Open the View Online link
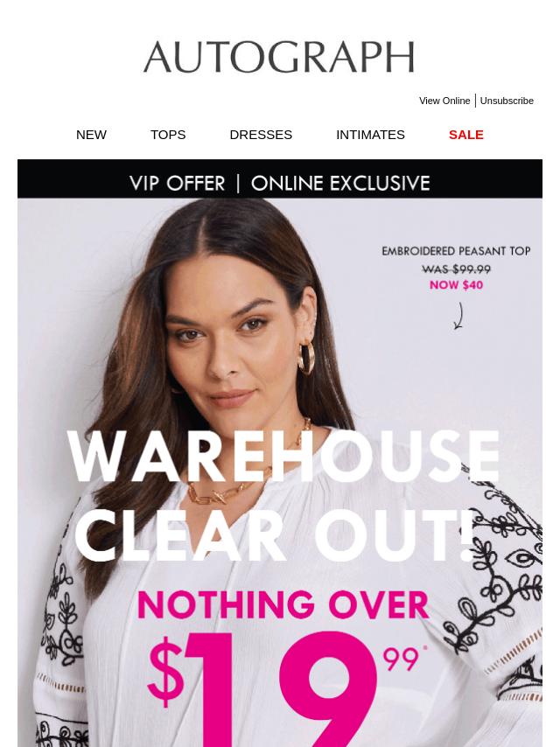The height and width of the screenshot is (747, 560). pyautogui.click(x=444, y=101)
